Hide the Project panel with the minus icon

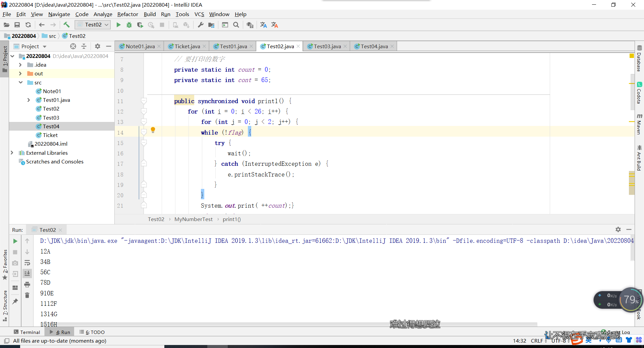(x=108, y=46)
